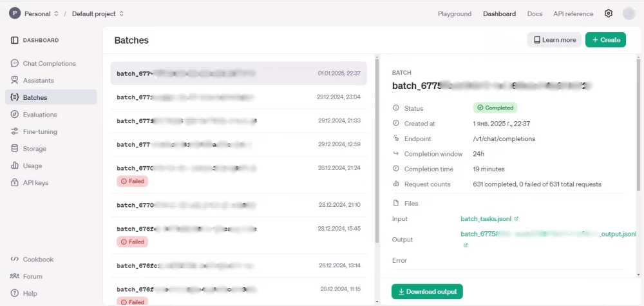Select the batch dated 28.12.2024, 13:14
This screenshot has width=644, height=306.
tap(239, 265)
